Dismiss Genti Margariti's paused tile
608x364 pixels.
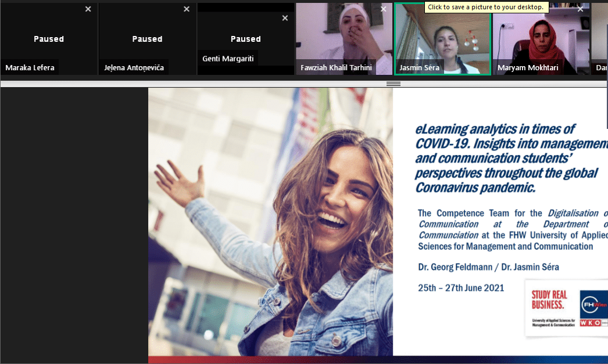285,18
